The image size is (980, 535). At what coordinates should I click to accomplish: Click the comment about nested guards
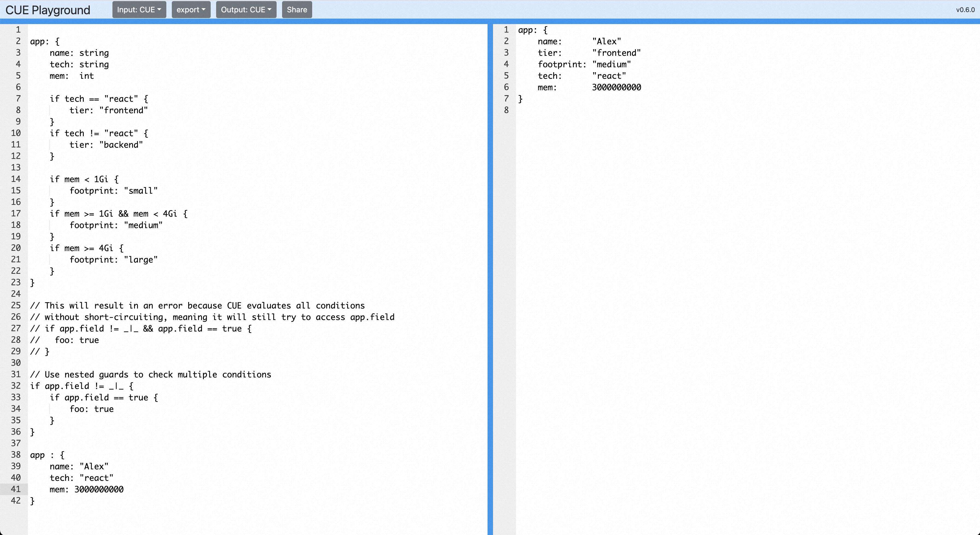pyautogui.click(x=150, y=374)
